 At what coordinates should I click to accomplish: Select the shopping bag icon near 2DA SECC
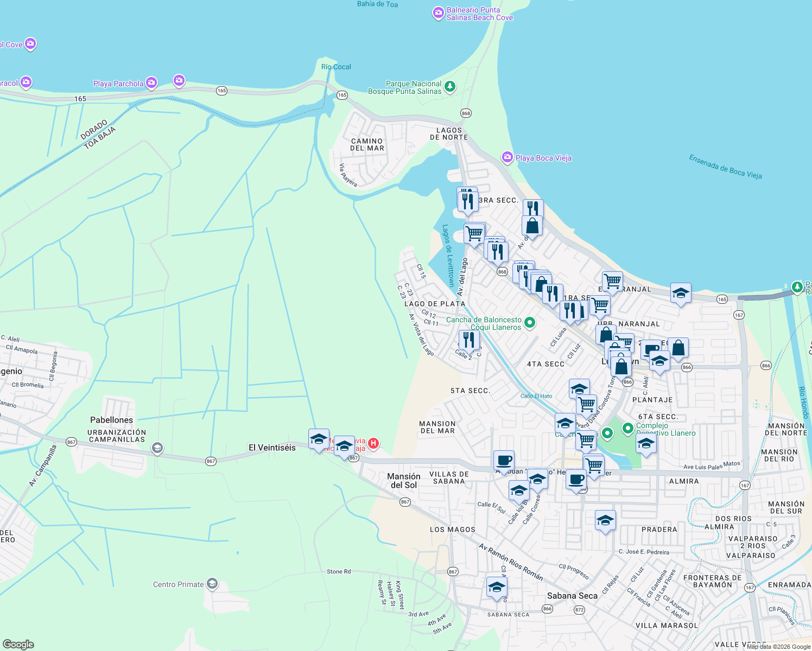click(x=678, y=347)
